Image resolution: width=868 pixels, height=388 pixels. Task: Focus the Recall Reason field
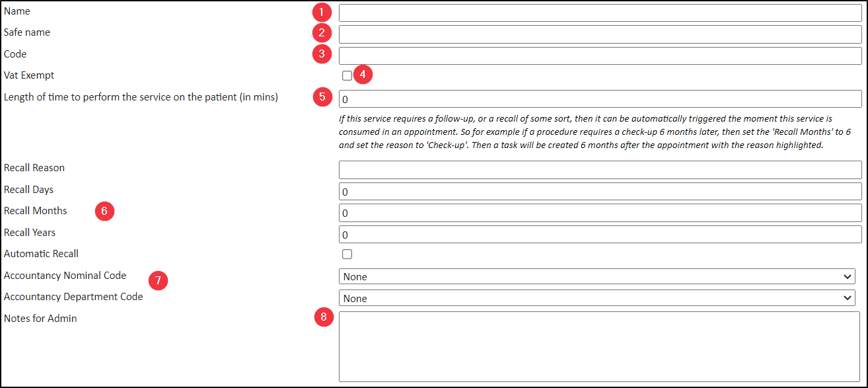tap(600, 170)
